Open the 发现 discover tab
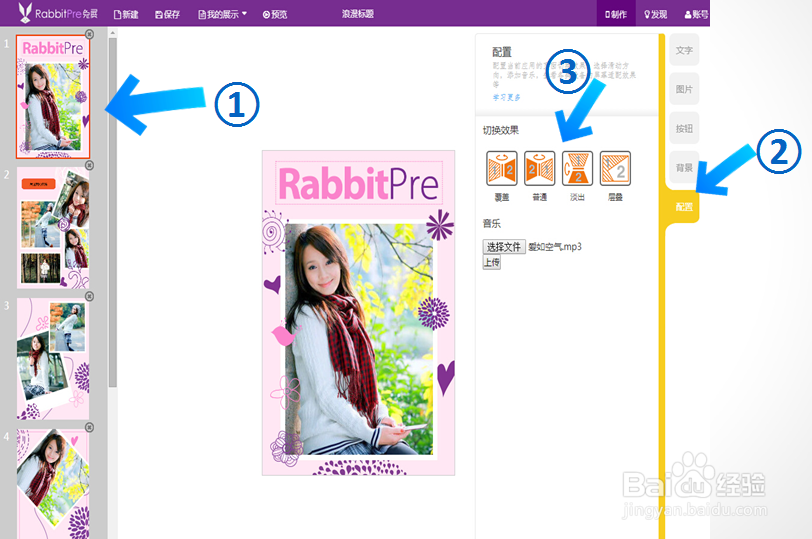 [655, 14]
